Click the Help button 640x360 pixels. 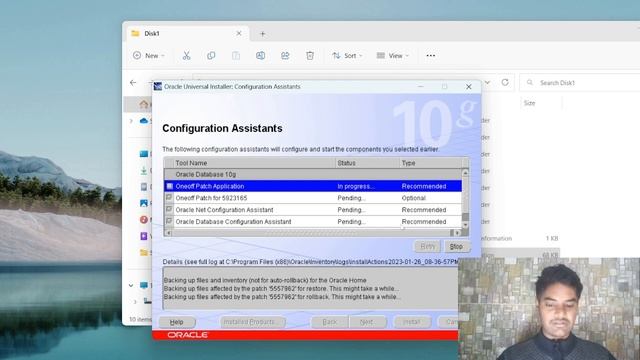tap(176, 322)
